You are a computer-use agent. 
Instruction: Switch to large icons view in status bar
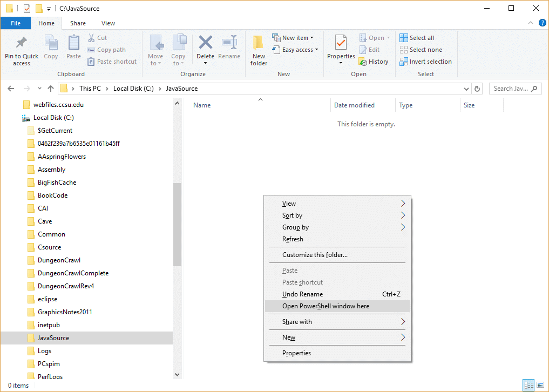tap(540, 385)
